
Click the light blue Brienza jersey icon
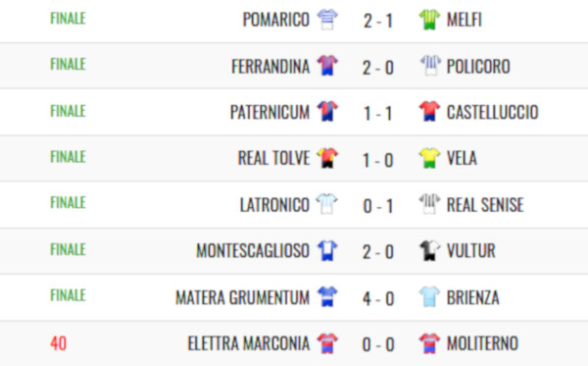click(x=429, y=297)
